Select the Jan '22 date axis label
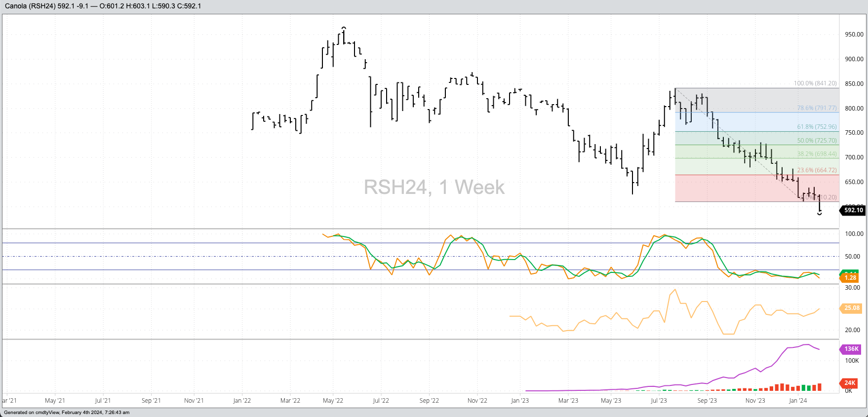This screenshot has width=868, height=417. click(x=241, y=401)
